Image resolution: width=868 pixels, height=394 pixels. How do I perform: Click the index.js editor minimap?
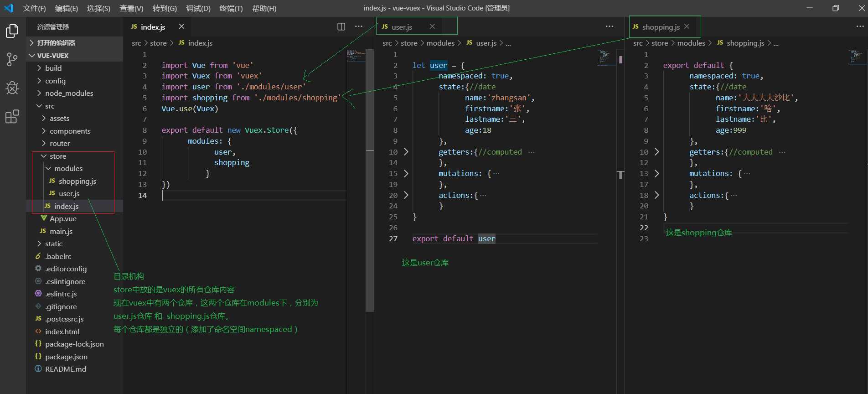pyautogui.click(x=356, y=56)
